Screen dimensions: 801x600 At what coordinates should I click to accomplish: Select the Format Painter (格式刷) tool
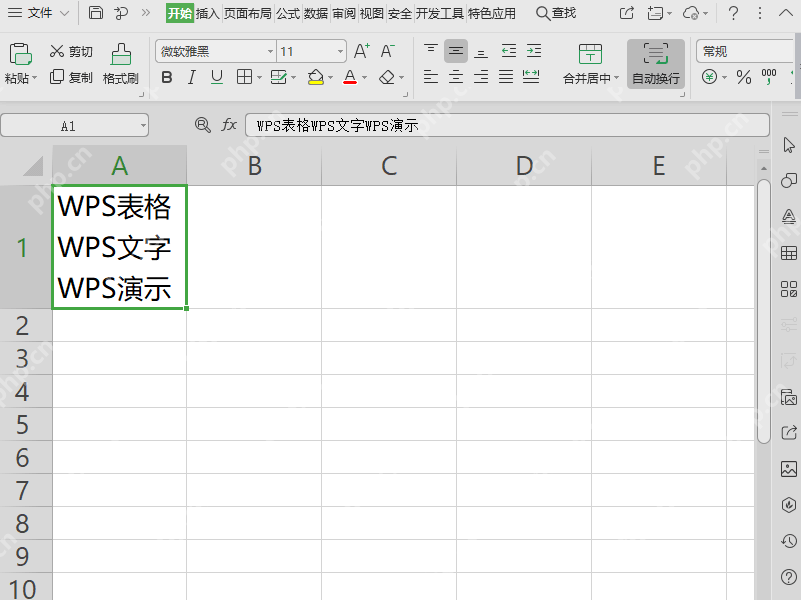[121, 63]
